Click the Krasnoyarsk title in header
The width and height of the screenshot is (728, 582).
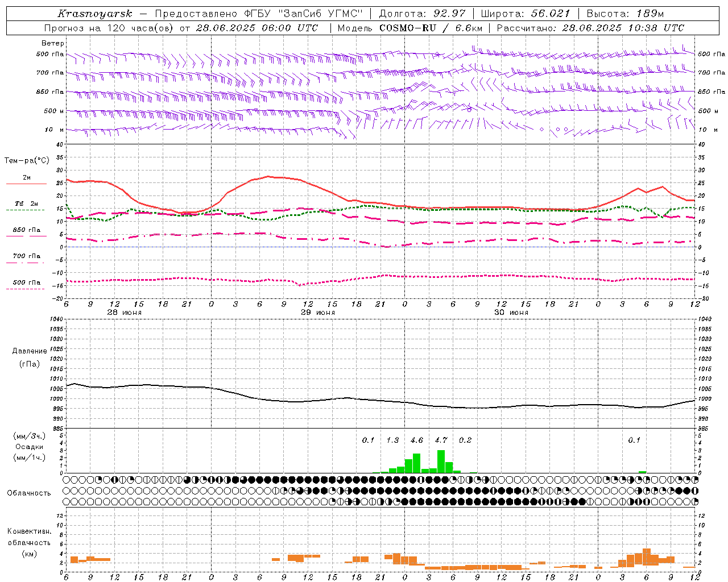point(95,14)
